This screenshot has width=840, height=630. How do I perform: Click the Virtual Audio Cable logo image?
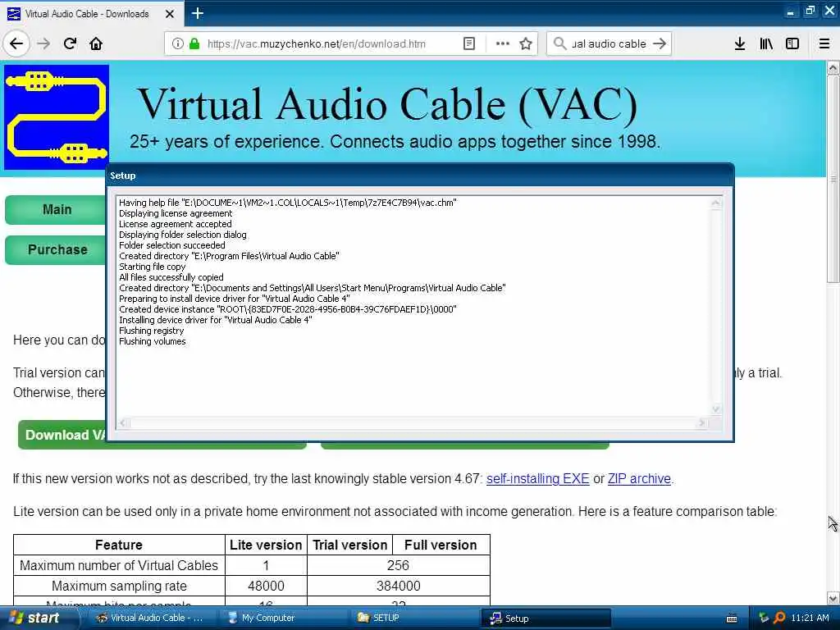pos(57,116)
